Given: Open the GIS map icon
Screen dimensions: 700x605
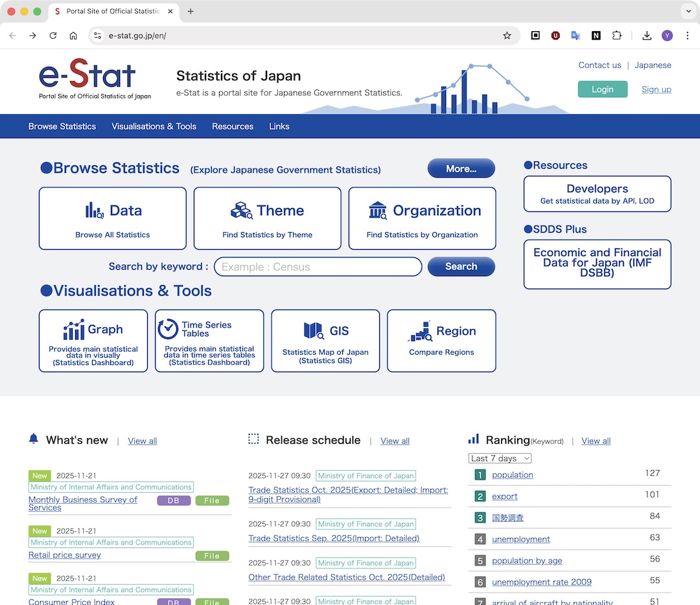Looking at the screenshot, I should pyautogui.click(x=314, y=331).
